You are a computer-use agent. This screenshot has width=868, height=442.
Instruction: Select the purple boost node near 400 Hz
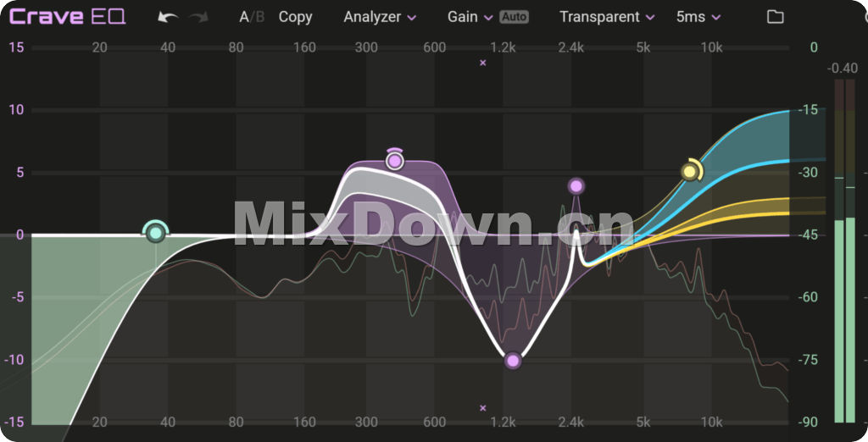(394, 161)
